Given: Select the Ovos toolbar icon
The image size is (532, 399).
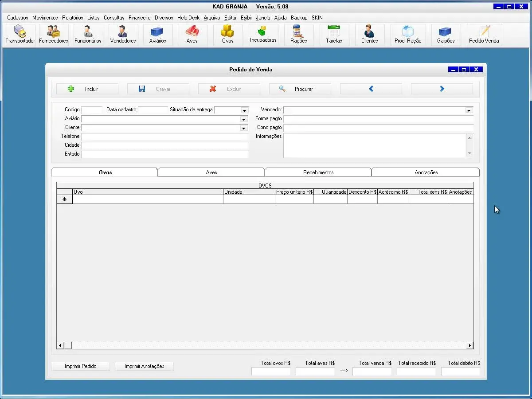Looking at the screenshot, I should tap(227, 35).
